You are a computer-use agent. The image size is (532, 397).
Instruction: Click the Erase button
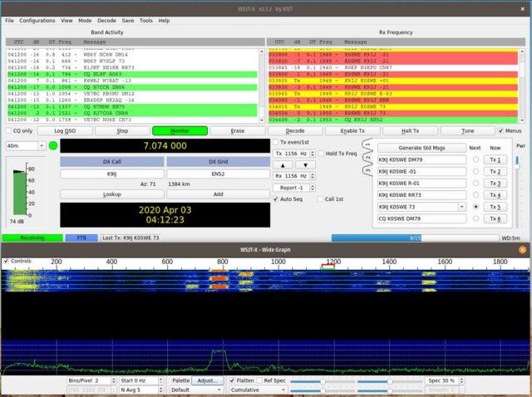click(x=238, y=131)
